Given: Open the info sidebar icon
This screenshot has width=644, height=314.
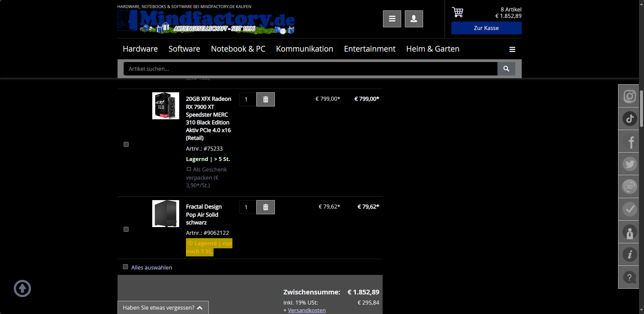Looking at the screenshot, I should (x=630, y=255).
